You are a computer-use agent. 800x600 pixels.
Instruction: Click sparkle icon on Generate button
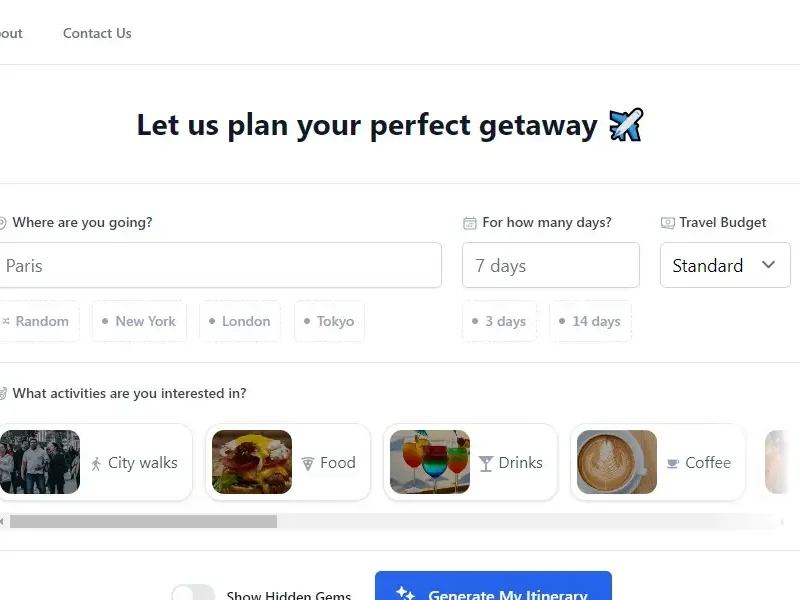point(405,594)
